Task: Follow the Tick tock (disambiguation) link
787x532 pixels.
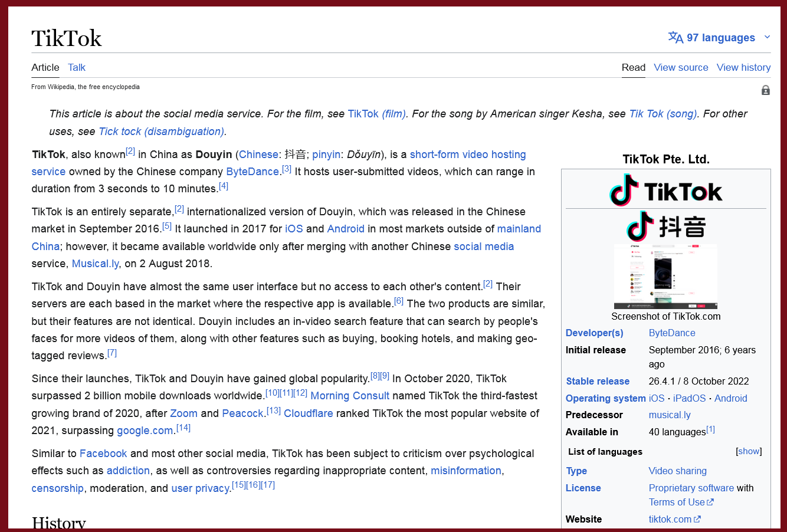Action: (x=162, y=132)
